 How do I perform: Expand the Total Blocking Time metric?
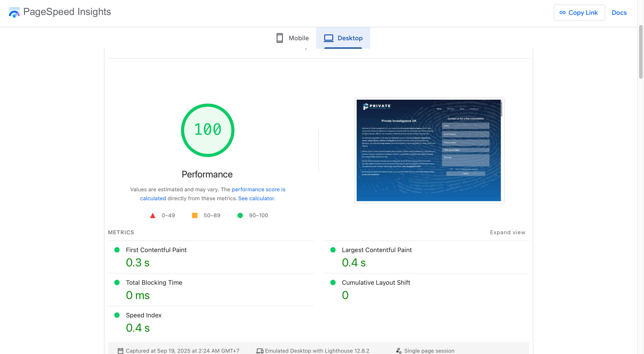(x=154, y=282)
